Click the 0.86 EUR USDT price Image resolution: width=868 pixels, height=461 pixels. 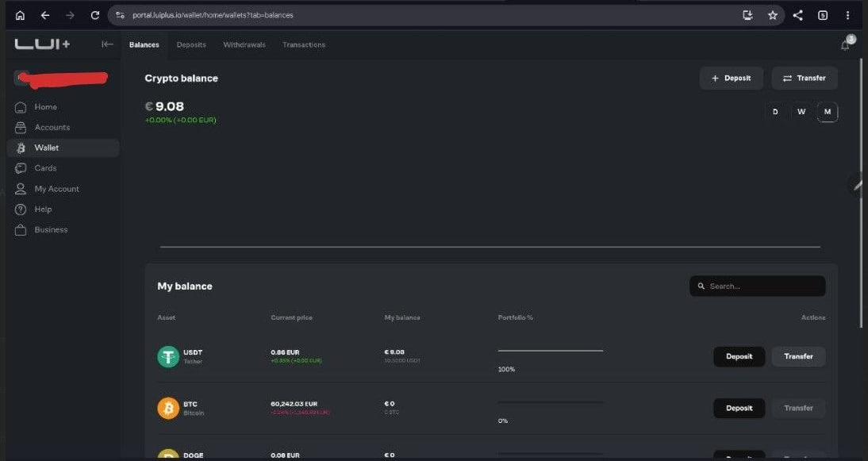pos(285,352)
